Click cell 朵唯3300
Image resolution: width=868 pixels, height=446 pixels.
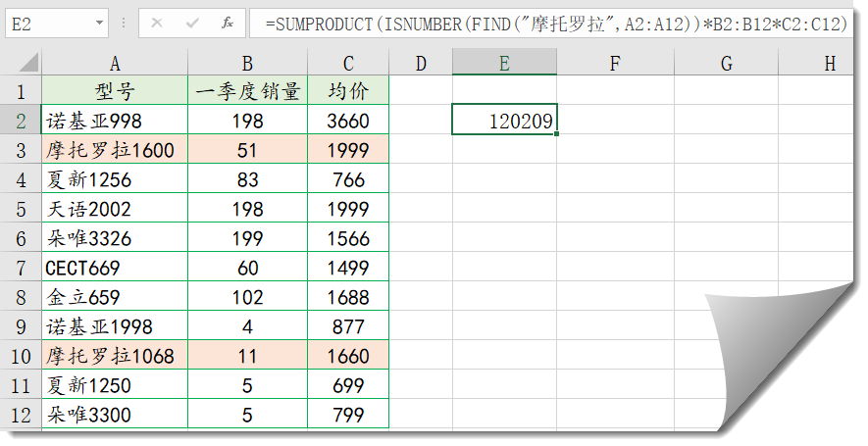115,414
